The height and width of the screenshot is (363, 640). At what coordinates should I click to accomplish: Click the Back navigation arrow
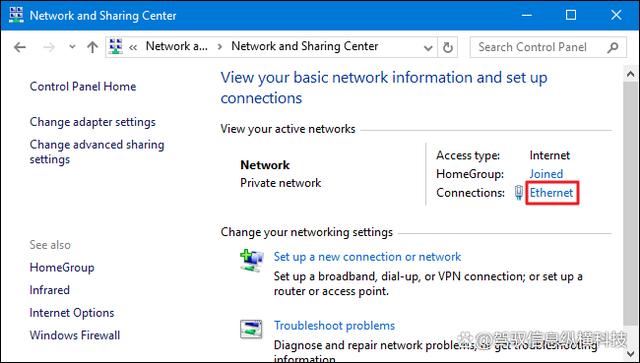(x=20, y=47)
